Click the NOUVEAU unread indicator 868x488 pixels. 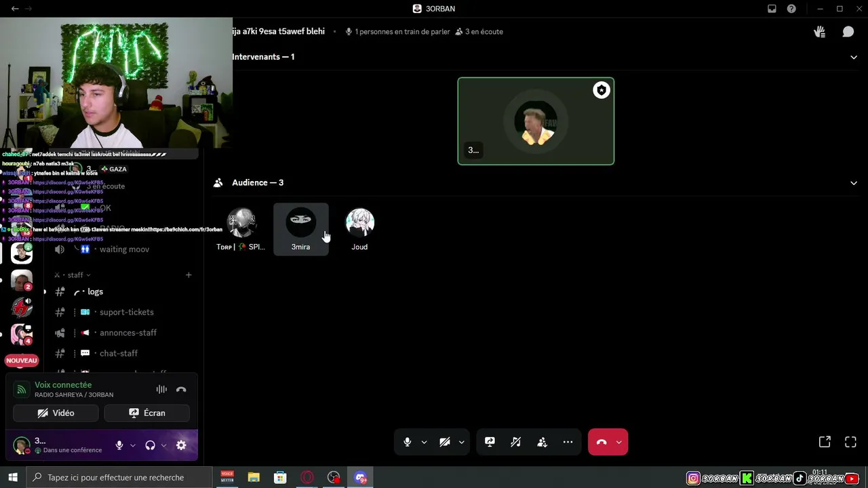tap(22, 361)
